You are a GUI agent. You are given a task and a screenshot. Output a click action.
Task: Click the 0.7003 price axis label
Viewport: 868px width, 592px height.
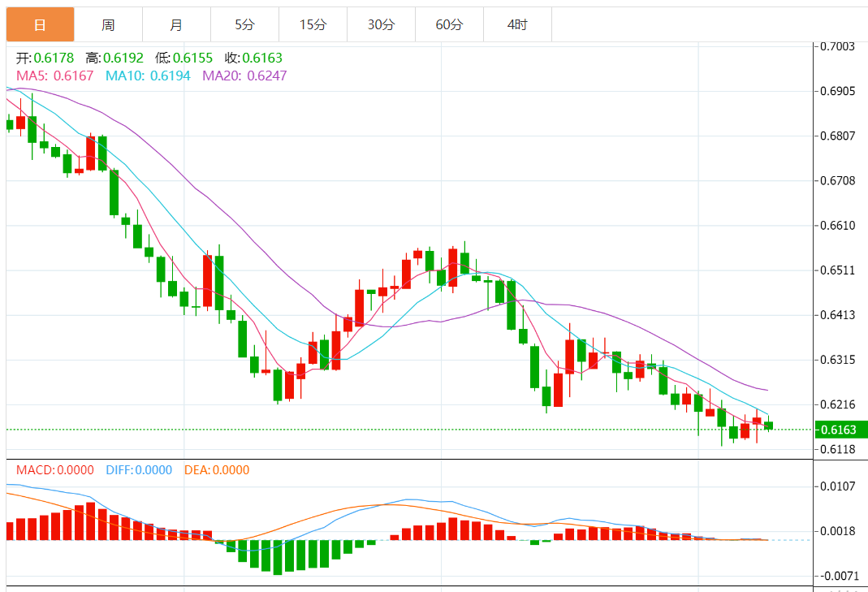click(x=837, y=46)
